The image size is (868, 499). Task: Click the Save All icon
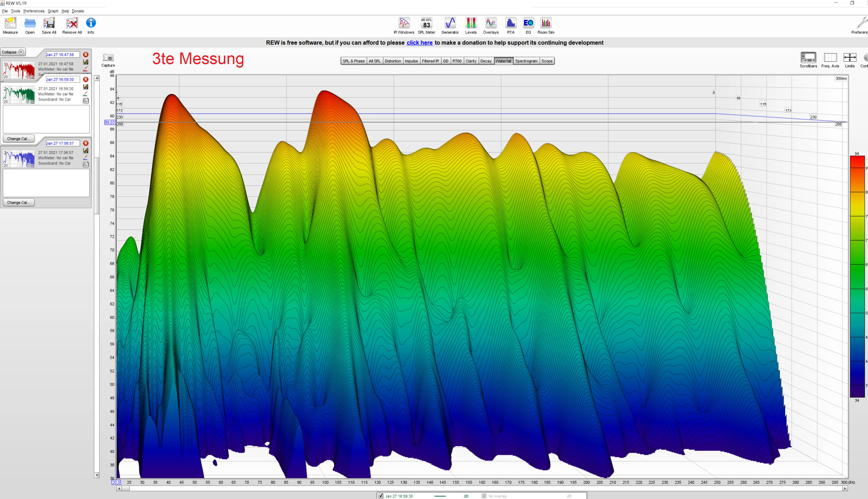coord(49,26)
